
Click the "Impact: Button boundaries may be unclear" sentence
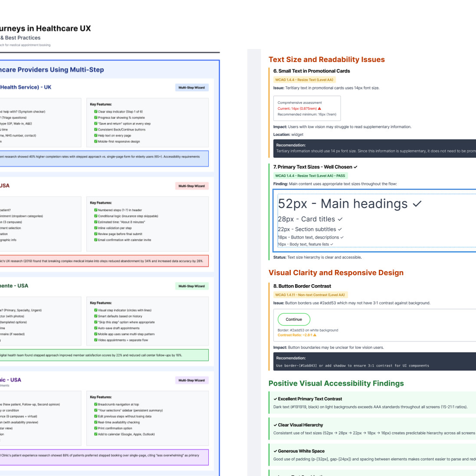[328, 347]
